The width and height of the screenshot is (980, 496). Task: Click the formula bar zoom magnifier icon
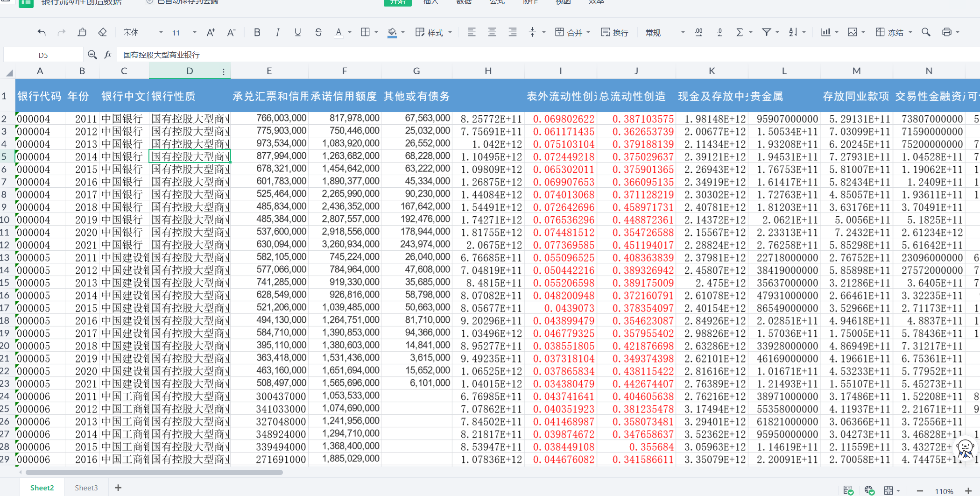[92, 55]
